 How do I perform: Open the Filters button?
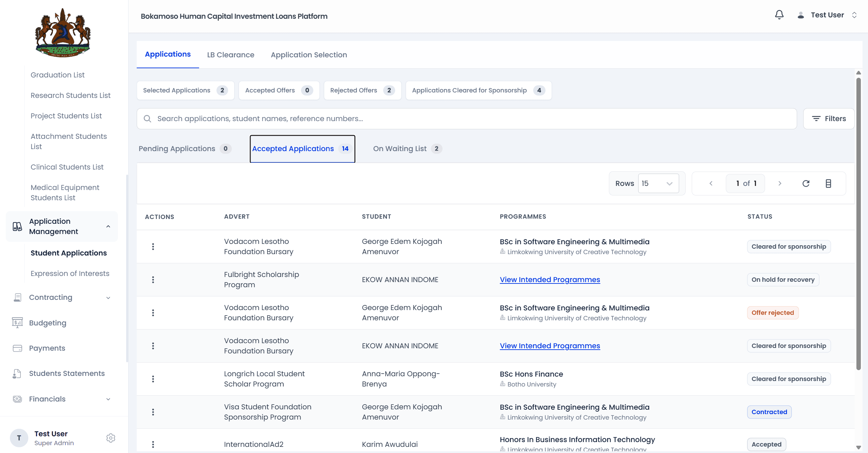pos(829,119)
